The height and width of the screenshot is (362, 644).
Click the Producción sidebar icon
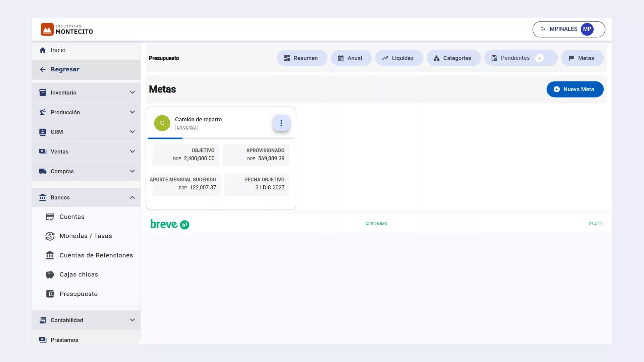coord(43,112)
